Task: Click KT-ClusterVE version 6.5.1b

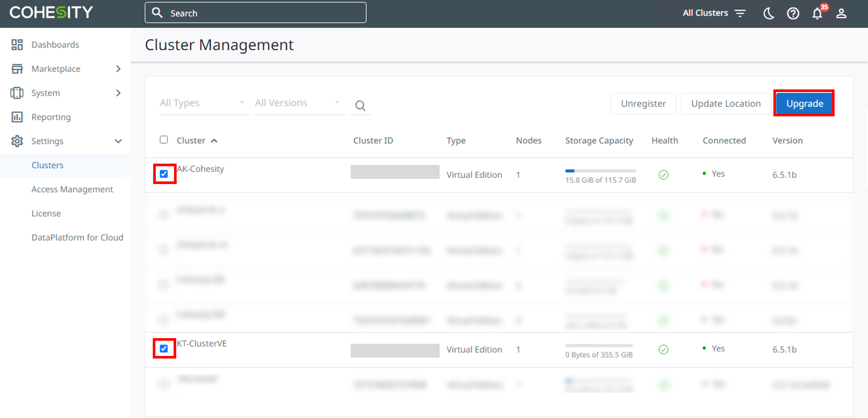Action: (784, 349)
